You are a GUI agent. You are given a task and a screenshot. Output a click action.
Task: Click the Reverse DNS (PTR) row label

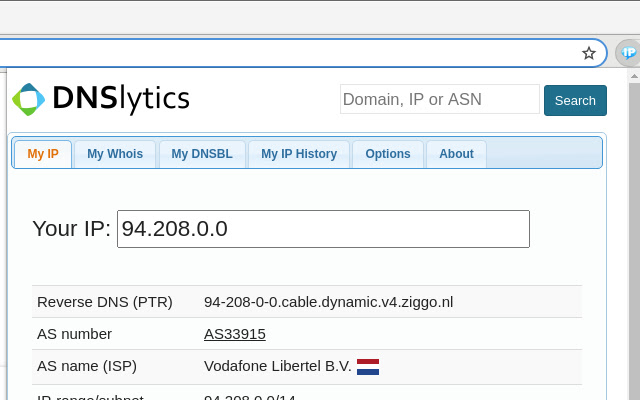pyautogui.click(x=105, y=302)
